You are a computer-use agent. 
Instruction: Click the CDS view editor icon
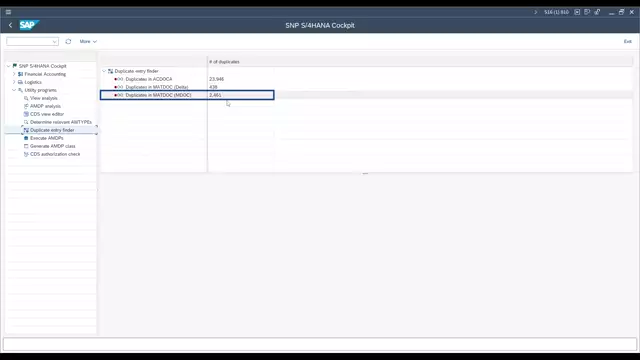click(26, 114)
